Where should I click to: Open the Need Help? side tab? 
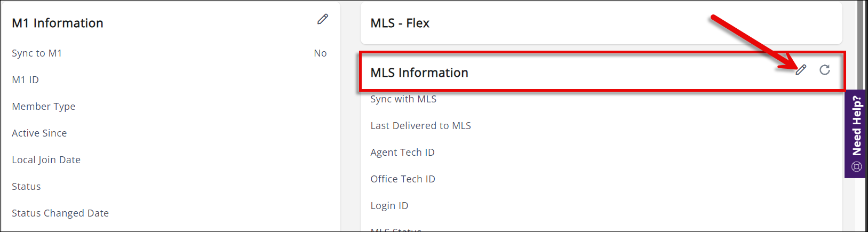coord(857,126)
